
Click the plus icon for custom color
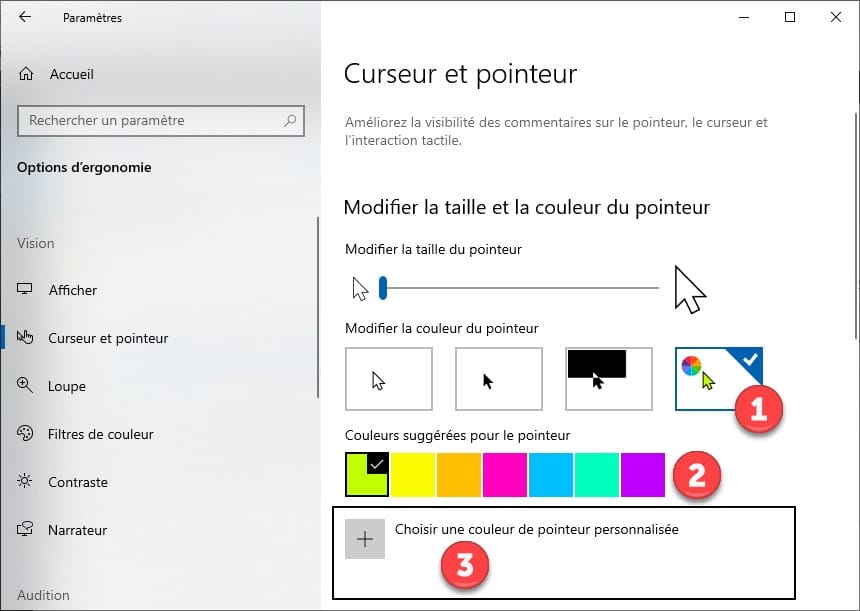pyautogui.click(x=365, y=539)
